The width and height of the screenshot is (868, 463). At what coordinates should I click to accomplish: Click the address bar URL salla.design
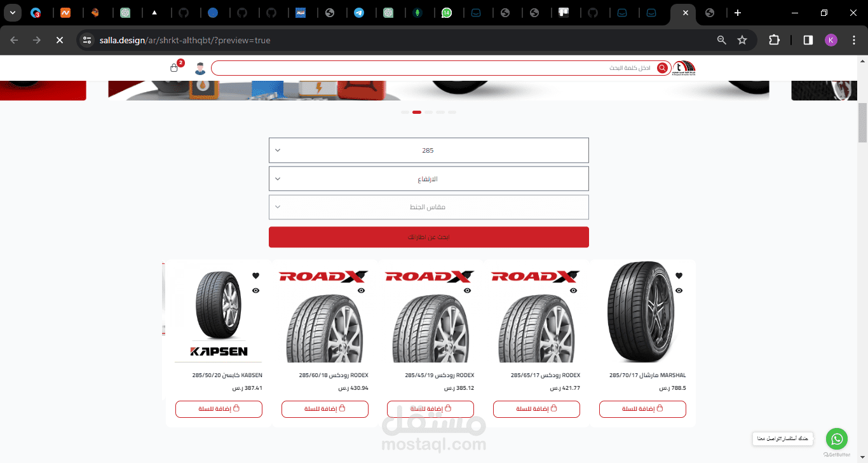185,40
